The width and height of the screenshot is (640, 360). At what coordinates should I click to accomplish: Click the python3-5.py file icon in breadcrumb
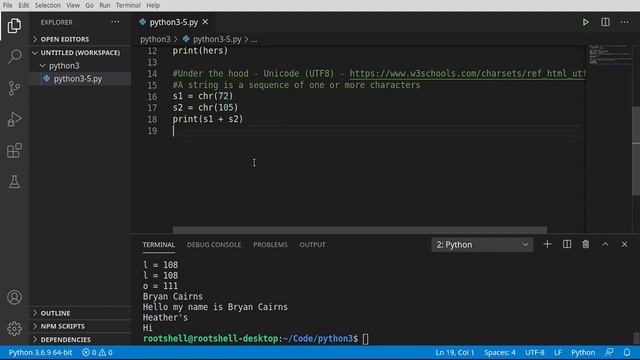coord(186,39)
